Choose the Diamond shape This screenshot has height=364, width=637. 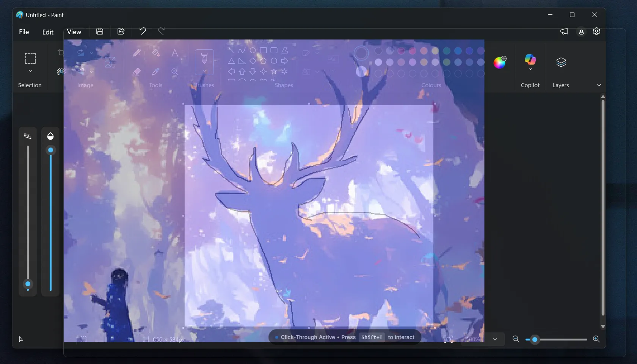(253, 61)
